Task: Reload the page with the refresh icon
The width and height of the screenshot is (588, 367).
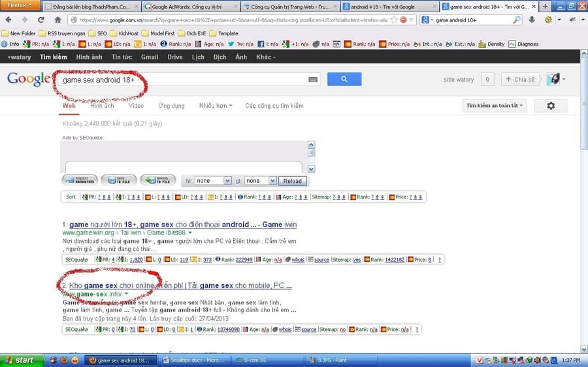Action: click(x=41, y=20)
